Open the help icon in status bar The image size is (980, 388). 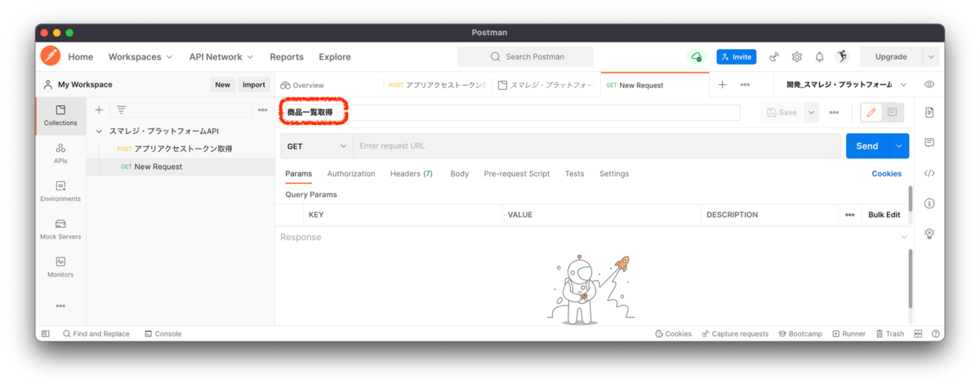[x=936, y=333]
